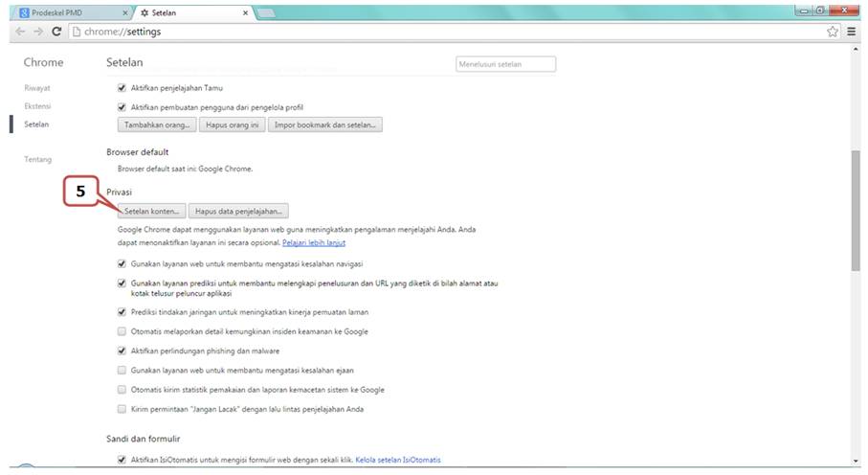
Task: Select Setelan in the sidebar
Action: tap(36, 124)
